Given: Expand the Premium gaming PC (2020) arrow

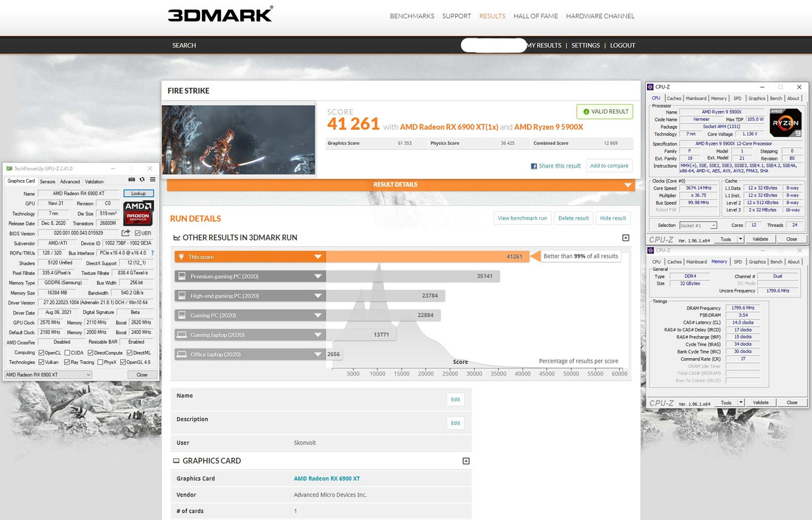Looking at the screenshot, I should tap(318, 276).
